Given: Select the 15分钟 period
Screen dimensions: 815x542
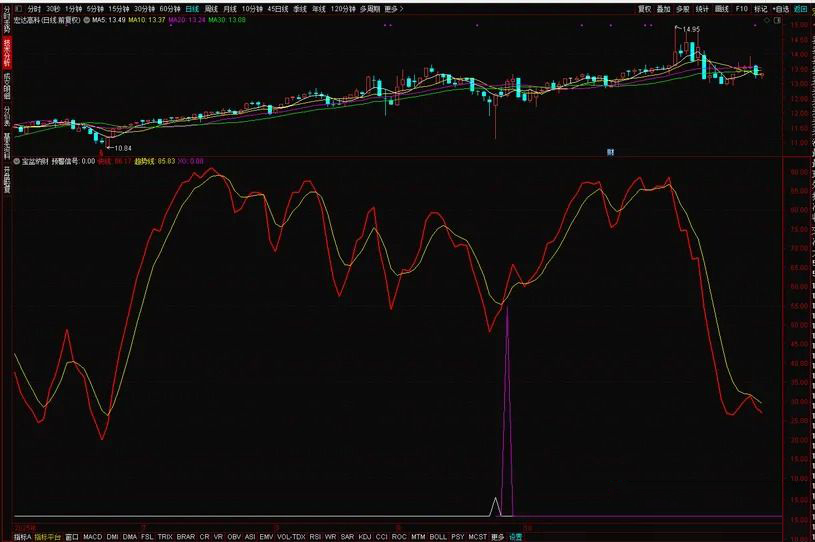Looking at the screenshot, I should pyautogui.click(x=119, y=9).
